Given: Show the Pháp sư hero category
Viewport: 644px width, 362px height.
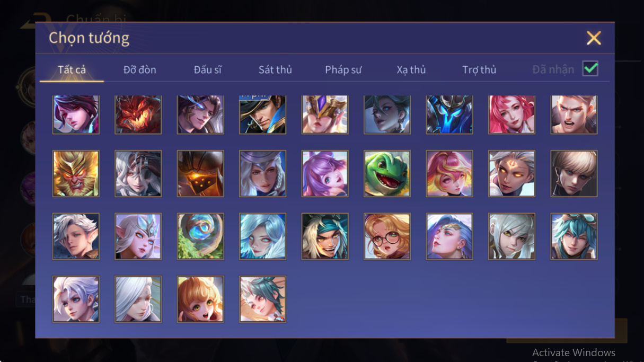Looking at the screenshot, I should point(343,69).
